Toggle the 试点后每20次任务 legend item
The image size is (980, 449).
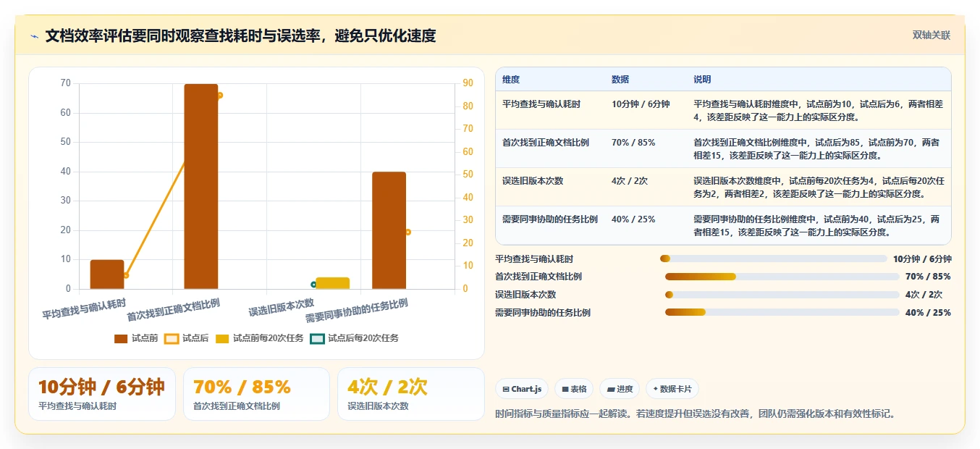tap(354, 338)
